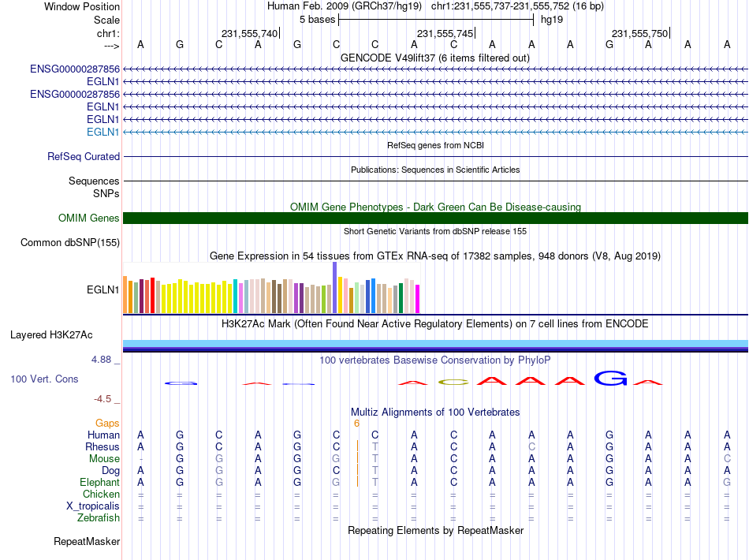Click the Layered H3K27Ac track label
The height and width of the screenshot is (560, 749).
coord(51,335)
